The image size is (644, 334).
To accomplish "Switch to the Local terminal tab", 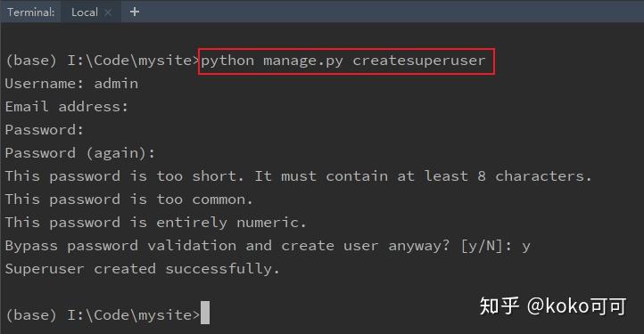I will pyautogui.click(x=85, y=12).
